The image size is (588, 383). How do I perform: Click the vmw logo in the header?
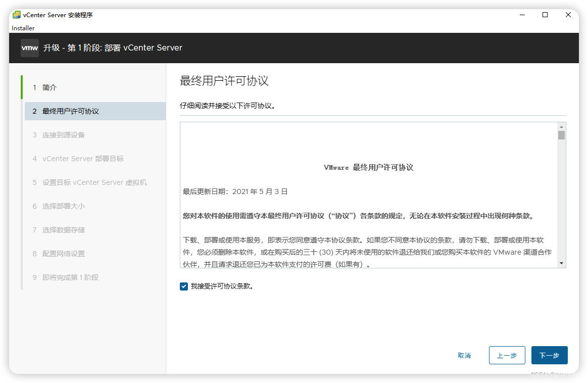(x=29, y=48)
